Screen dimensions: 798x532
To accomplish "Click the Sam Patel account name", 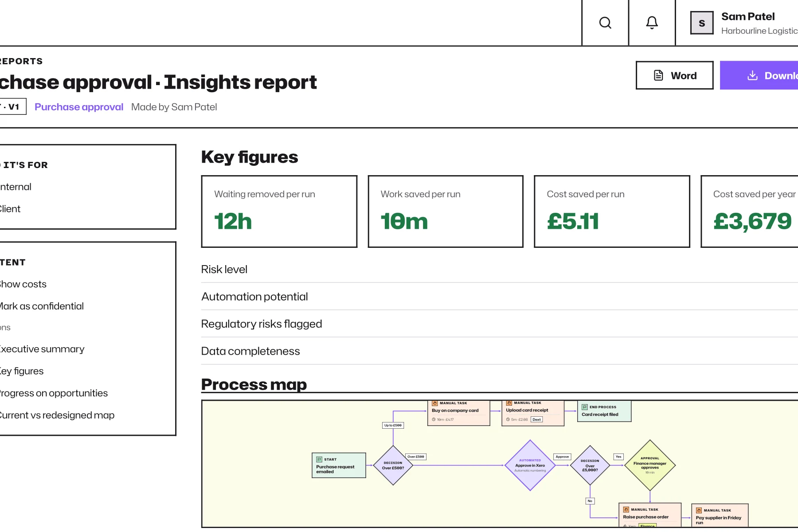I will click(748, 16).
